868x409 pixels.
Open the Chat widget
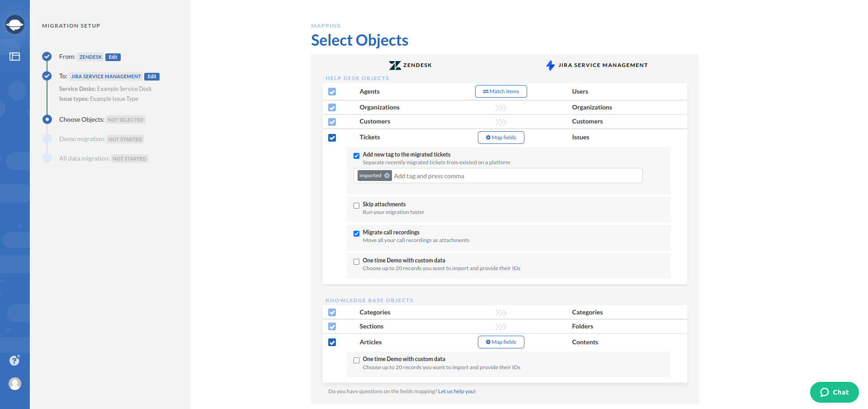(835, 392)
